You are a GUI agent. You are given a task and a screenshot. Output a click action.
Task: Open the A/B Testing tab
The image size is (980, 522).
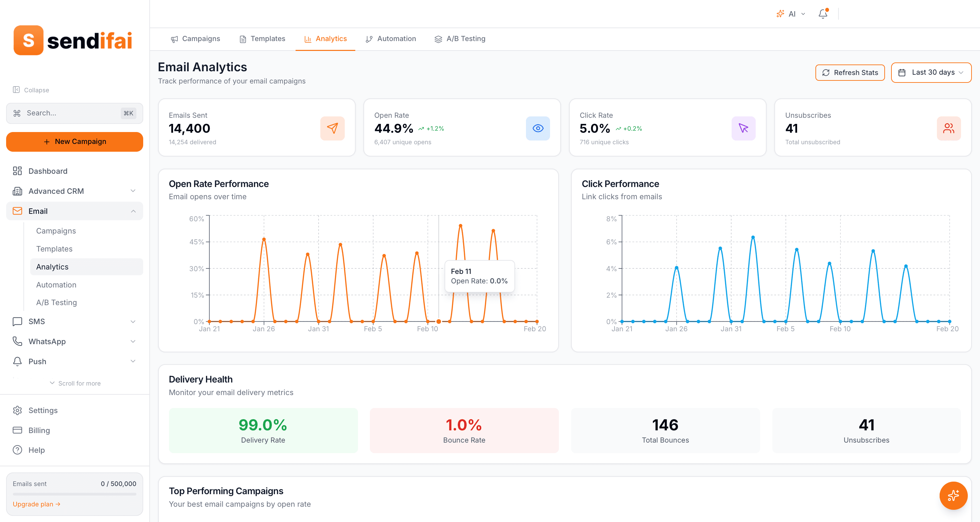click(x=460, y=38)
